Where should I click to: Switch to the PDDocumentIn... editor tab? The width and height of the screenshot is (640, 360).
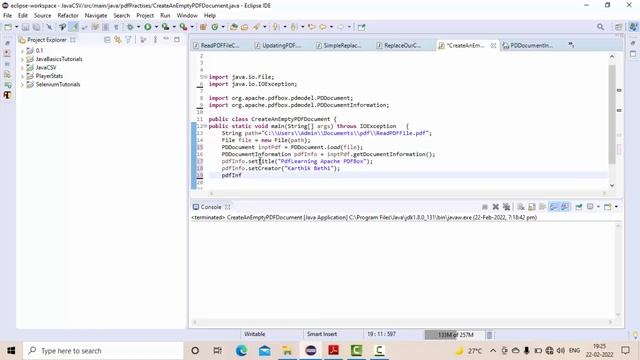pos(528,45)
